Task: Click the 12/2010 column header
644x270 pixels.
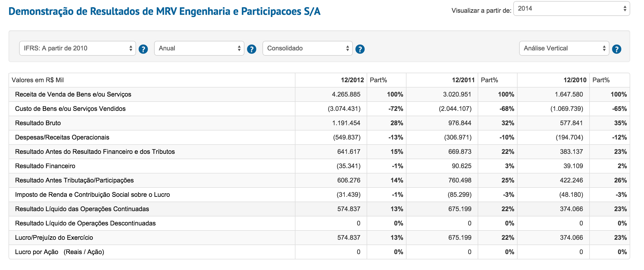Action: pos(575,80)
